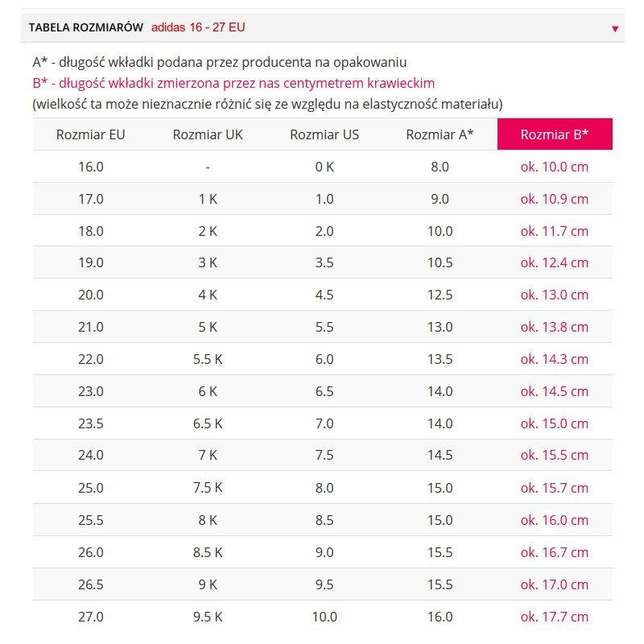Screen dimensions: 644x644
Task: Click the Rozmiar A* column header
Action: point(441,134)
